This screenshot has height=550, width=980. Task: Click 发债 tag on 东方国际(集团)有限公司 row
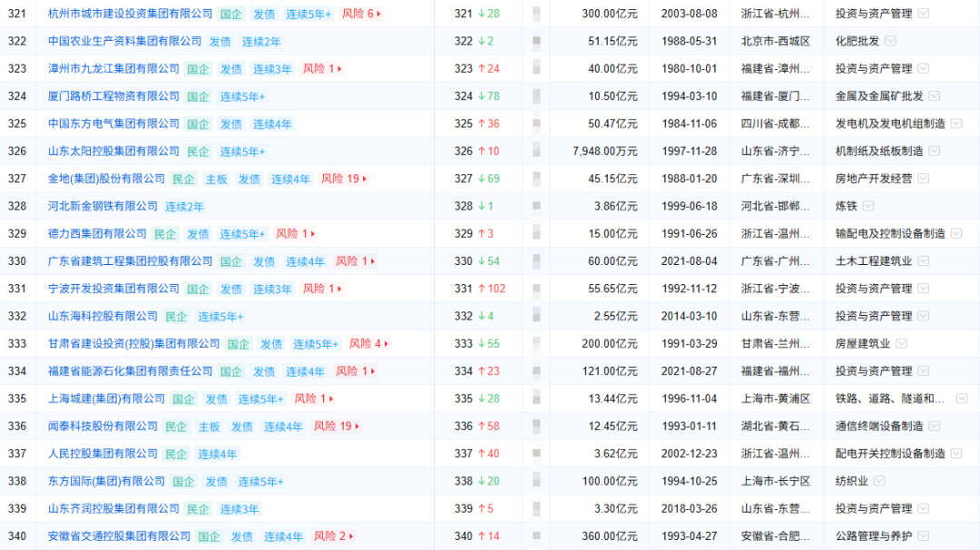point(216,482)
